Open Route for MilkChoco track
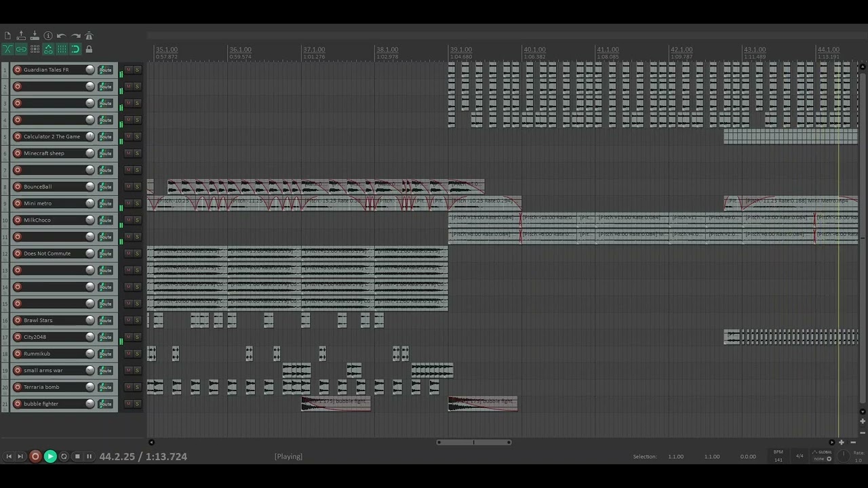The width and height of the screenshot is (868, 488). click(105, 220)
